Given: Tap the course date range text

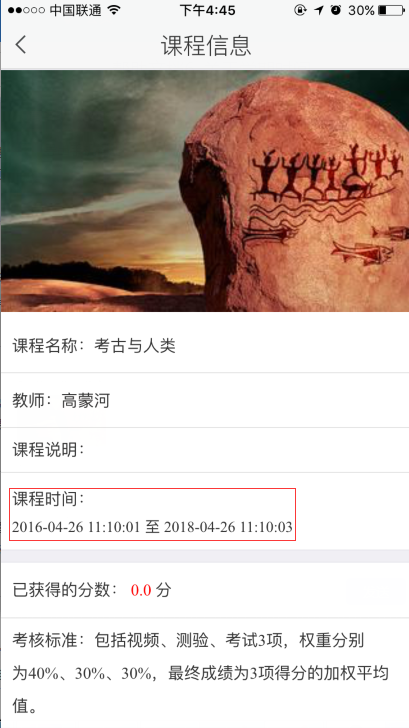Looking at the screenshot, I should click(152, 527).
